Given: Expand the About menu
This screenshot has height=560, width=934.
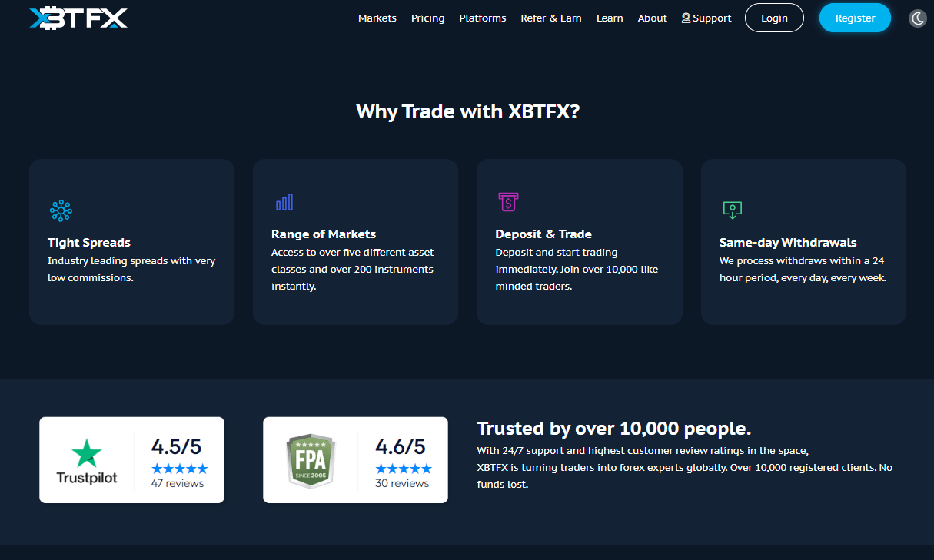Looking at the screenshot, I should click(652, 18).
